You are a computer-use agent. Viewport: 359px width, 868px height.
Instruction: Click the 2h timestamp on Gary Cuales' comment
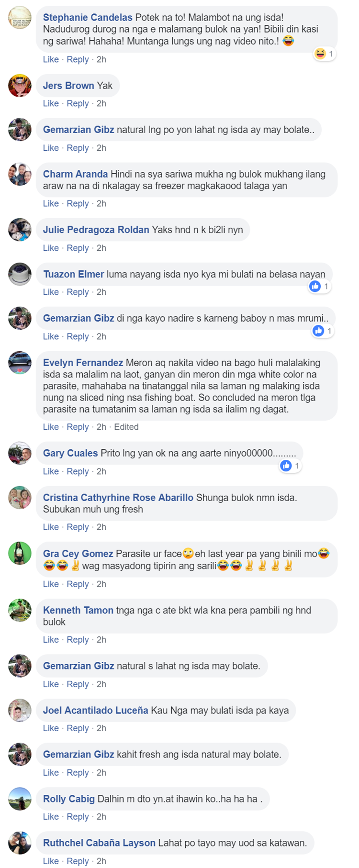101,471
